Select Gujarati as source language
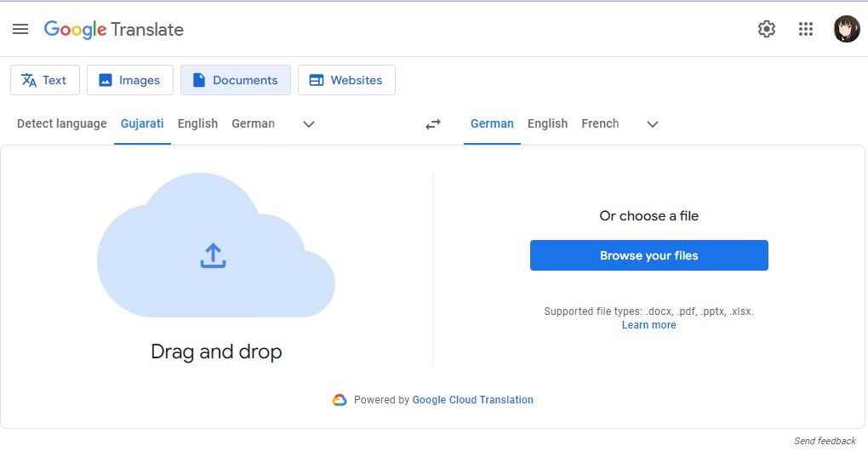 (142, 123)
